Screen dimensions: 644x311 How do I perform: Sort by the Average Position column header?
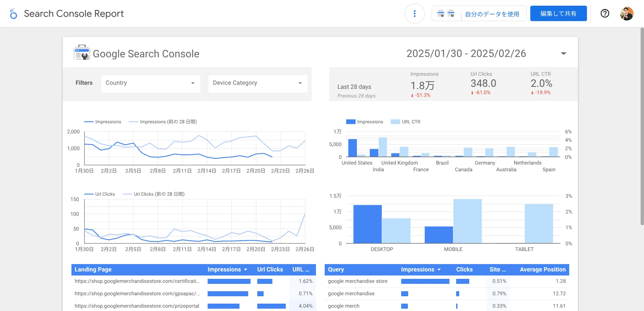[x=543, y=269]
